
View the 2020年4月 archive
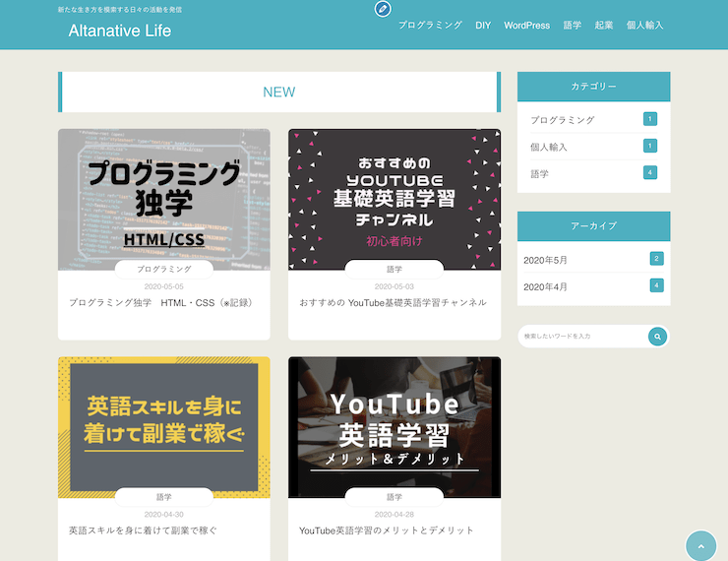tap(546, 286)
